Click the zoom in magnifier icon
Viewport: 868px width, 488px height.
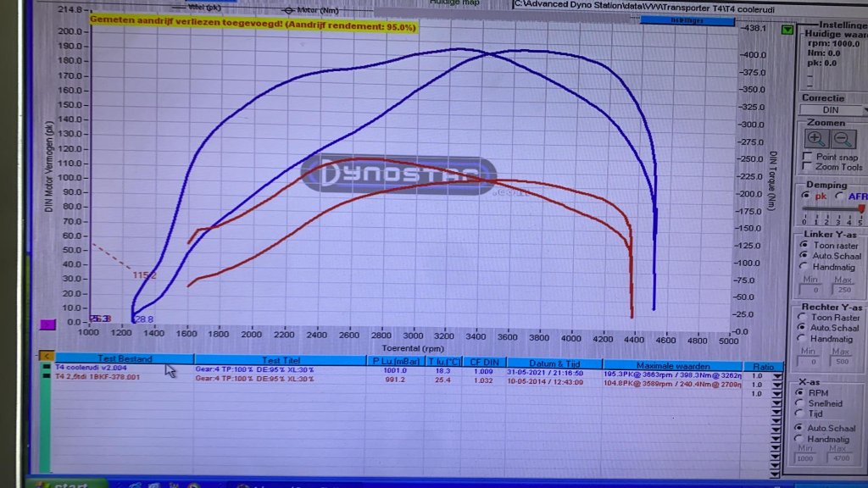(x=815, y=139)
